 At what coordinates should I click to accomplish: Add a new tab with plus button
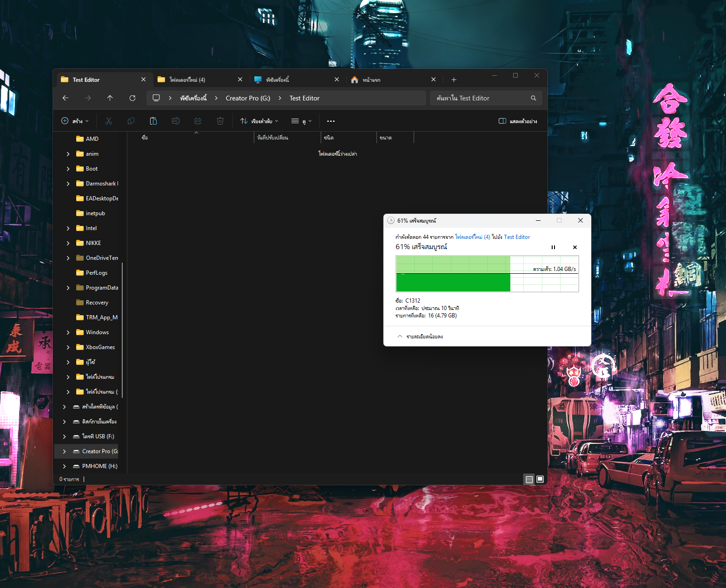[454, 80]
